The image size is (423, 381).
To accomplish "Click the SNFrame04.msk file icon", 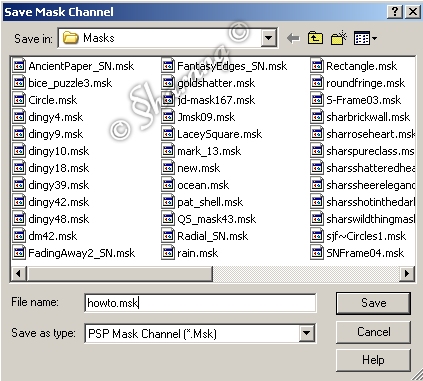I will pos(317,253).
